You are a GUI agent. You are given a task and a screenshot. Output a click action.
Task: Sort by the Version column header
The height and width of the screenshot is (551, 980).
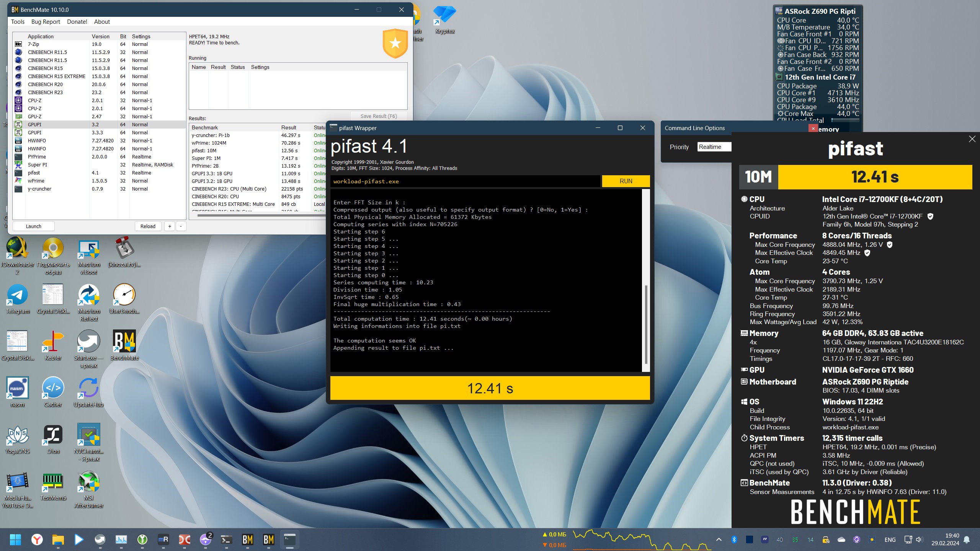(x=103, y=36)
